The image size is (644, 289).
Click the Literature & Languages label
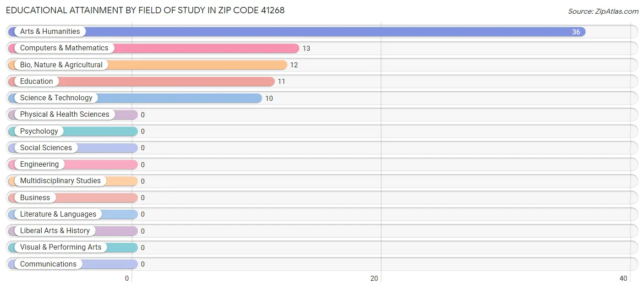pos(58,214)
